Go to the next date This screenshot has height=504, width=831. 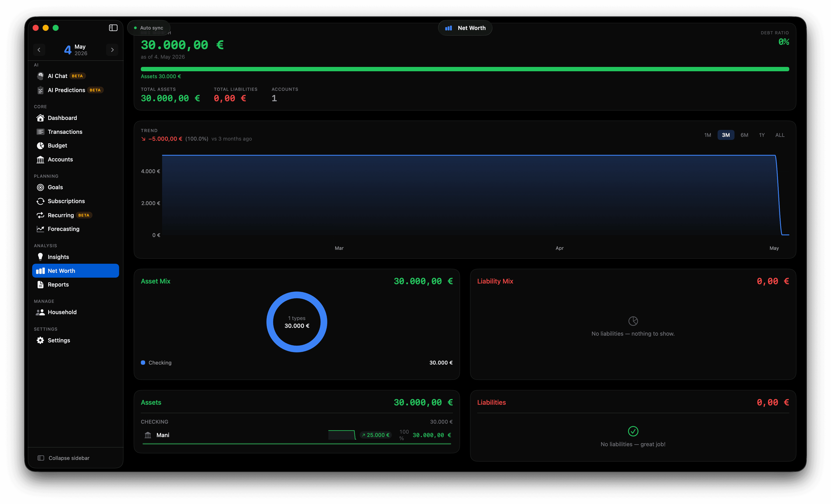click(x=112, y=50)
